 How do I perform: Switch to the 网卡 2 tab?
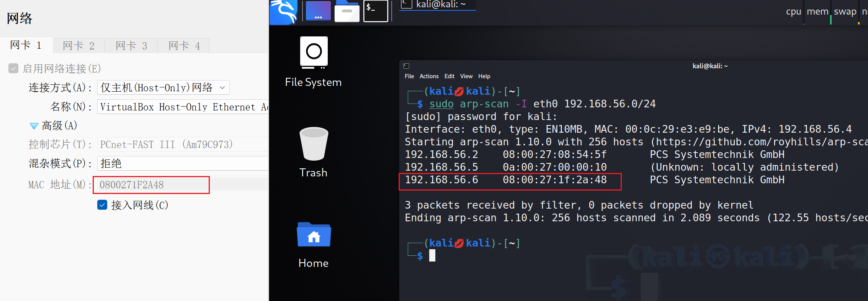point(79,46)
